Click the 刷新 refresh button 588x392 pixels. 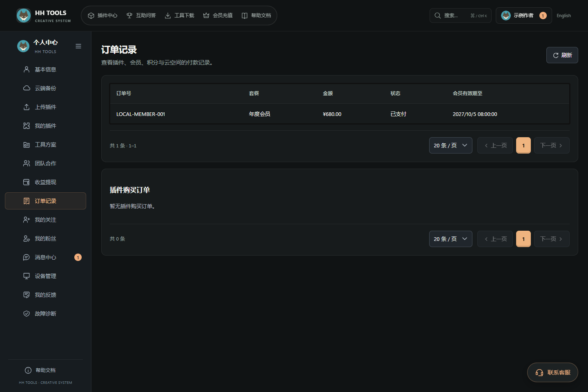coord(562,55)
